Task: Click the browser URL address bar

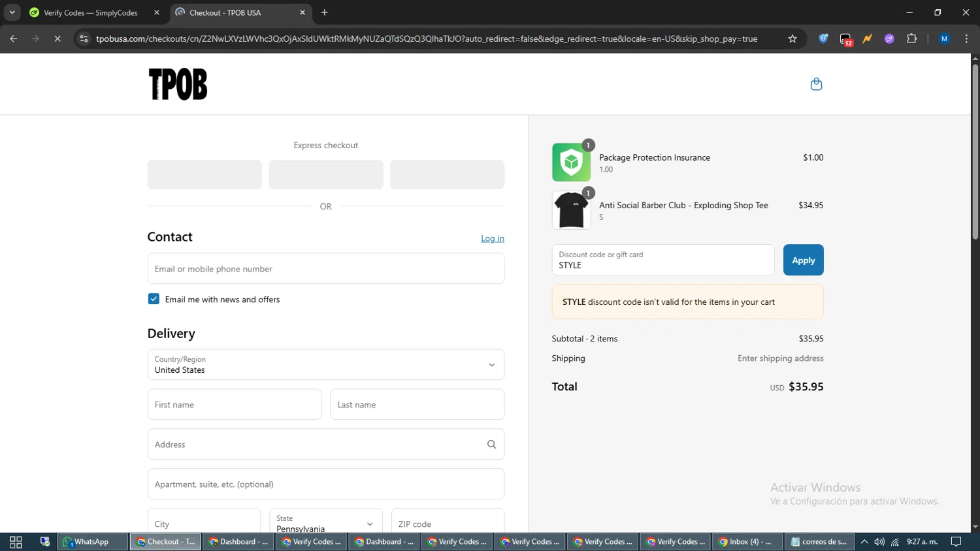Action: [x=427, y=39]
